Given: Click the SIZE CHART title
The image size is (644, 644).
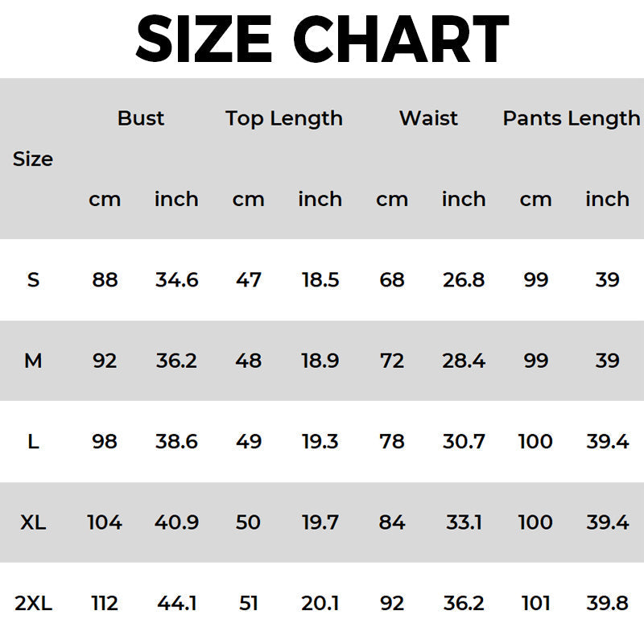Looking at the screenshot, I should point(322,39).
